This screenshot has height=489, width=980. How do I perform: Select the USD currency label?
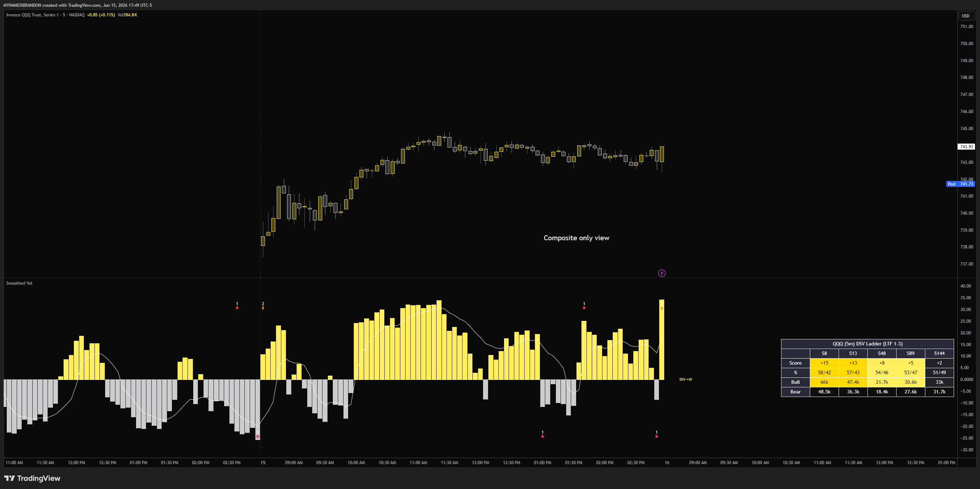pyautogui.click(x=965, y=16)
